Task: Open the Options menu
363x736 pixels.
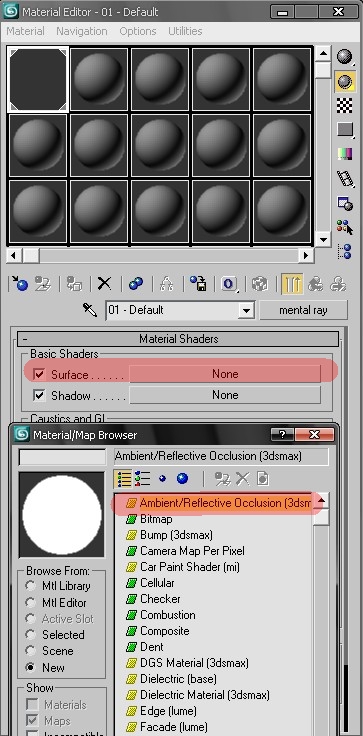Action: click(139, 31)
